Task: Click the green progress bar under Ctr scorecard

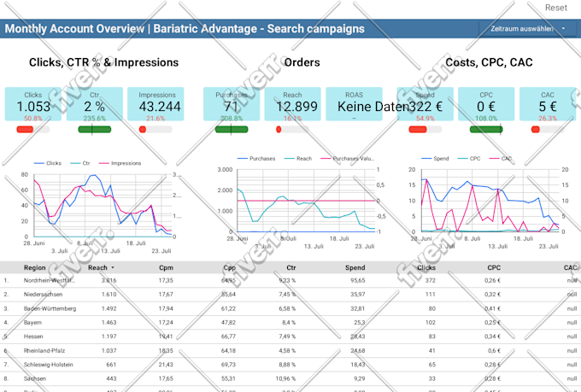Action: [95, 129]
